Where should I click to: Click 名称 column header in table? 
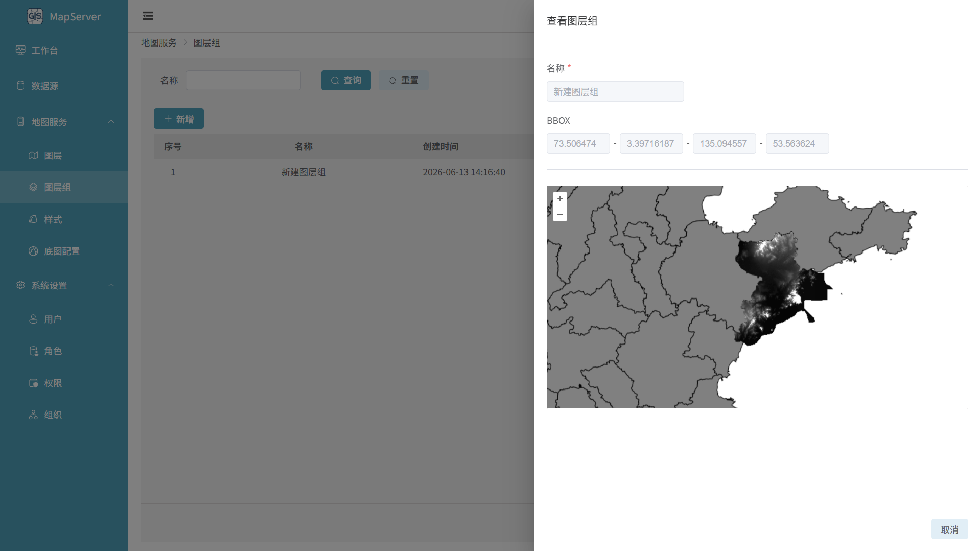pyautogui.click(x=304, y=146)
